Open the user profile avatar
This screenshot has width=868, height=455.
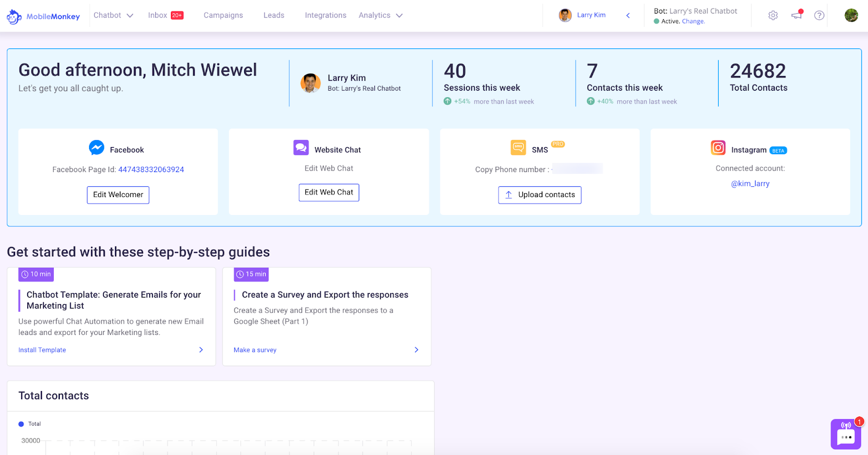(851, 15)
